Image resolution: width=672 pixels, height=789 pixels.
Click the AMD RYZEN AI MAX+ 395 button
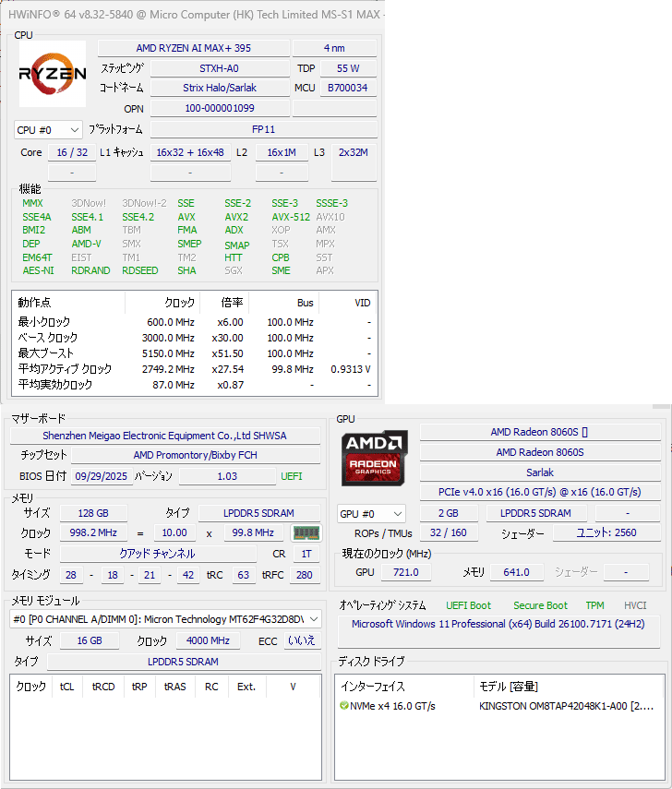tap(193, 48)
